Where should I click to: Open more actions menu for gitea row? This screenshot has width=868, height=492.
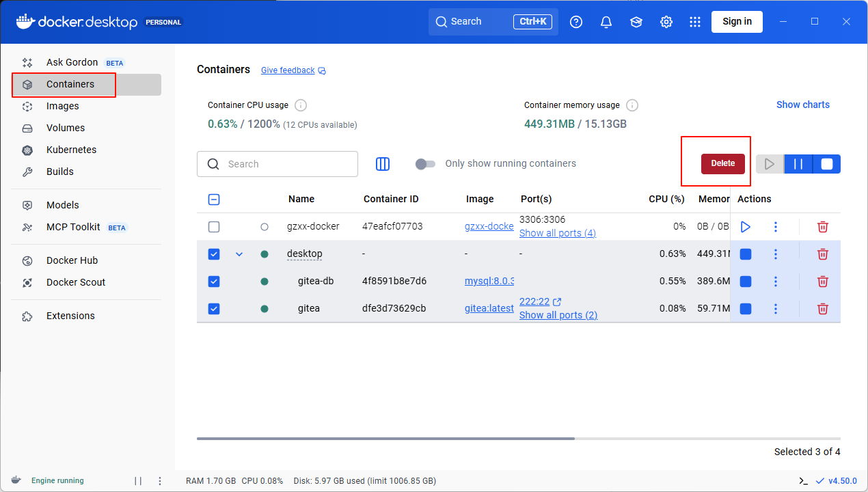click(776, 308)
